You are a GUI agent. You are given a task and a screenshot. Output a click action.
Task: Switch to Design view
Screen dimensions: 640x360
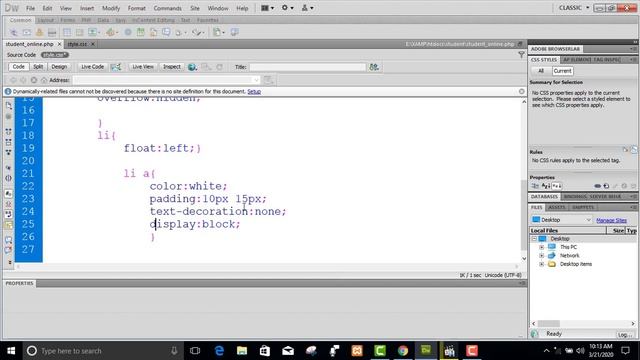tap(59, 67)
